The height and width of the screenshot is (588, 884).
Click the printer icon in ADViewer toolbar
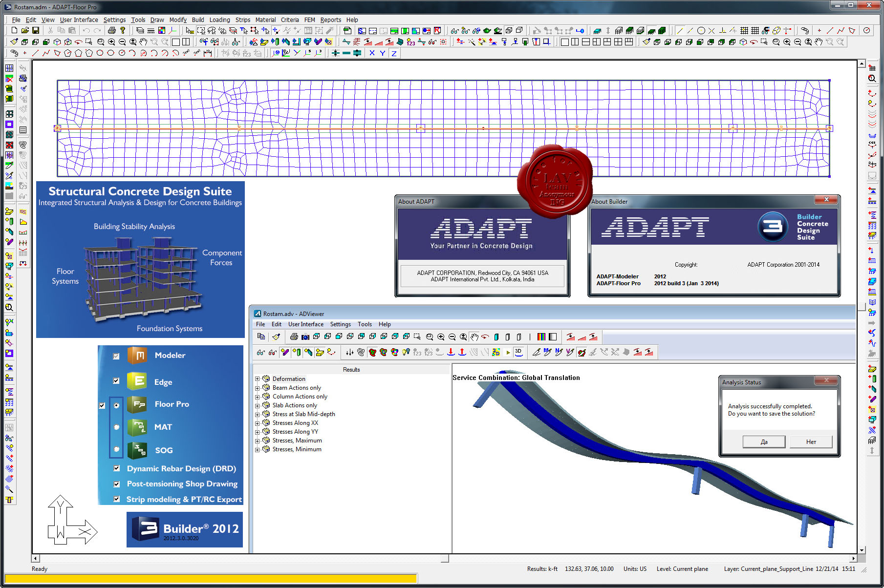tap(294, 336)
